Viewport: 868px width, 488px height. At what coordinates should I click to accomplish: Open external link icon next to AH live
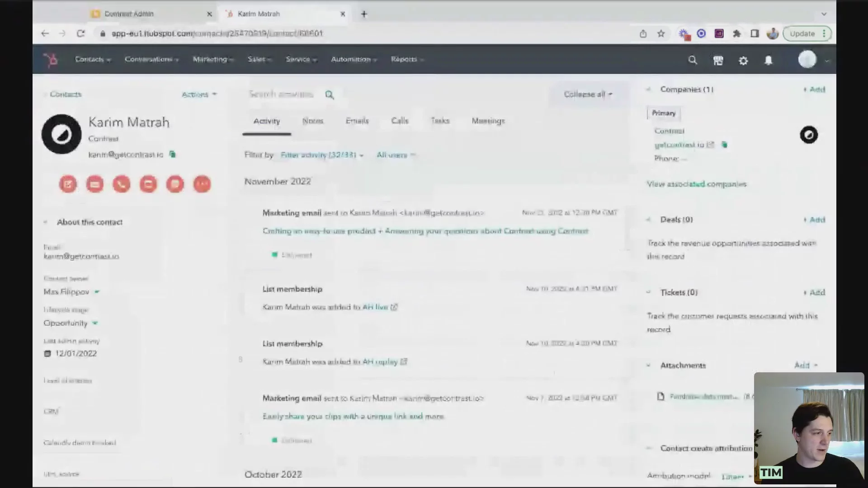(394, 307)
